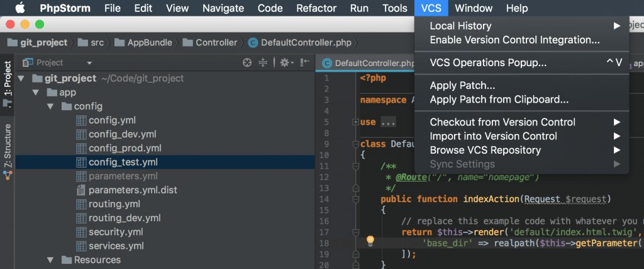This screenshot has width=644, height=269.
Task: Select security.yml in project tree
Action: (x=116, y=232)
